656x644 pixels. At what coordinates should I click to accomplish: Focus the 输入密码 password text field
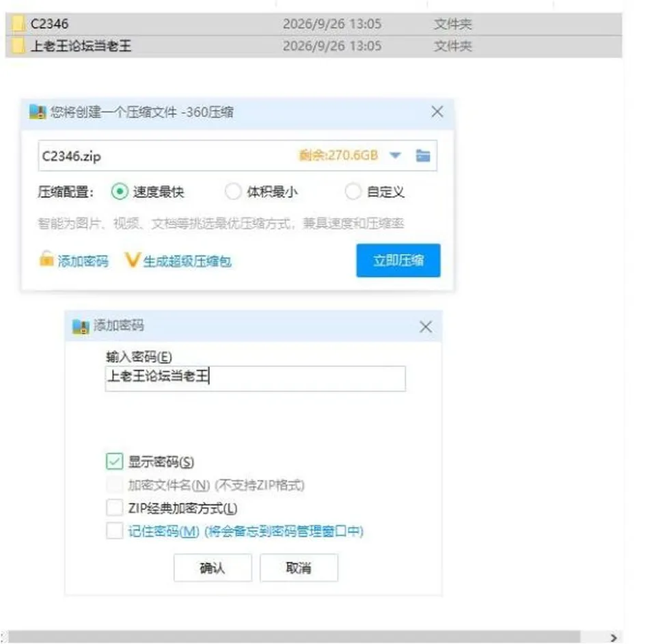click(x=255, y=379)
